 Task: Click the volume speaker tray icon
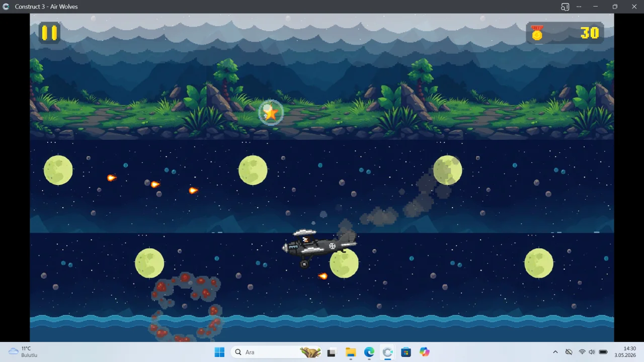(592, 352)
